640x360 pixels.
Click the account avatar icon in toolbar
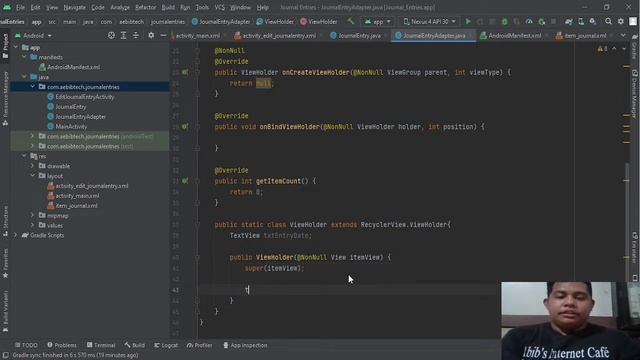633,21
